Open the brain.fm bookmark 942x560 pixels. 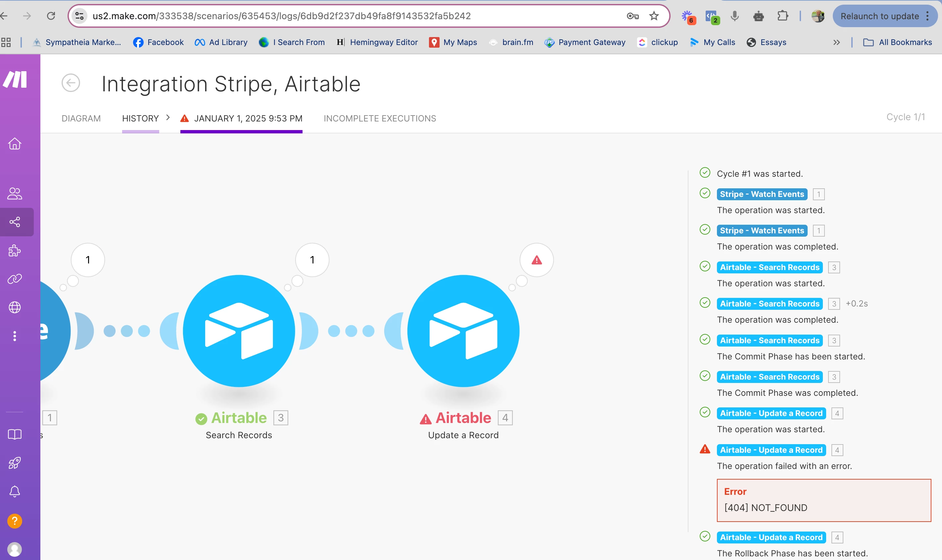511,42
